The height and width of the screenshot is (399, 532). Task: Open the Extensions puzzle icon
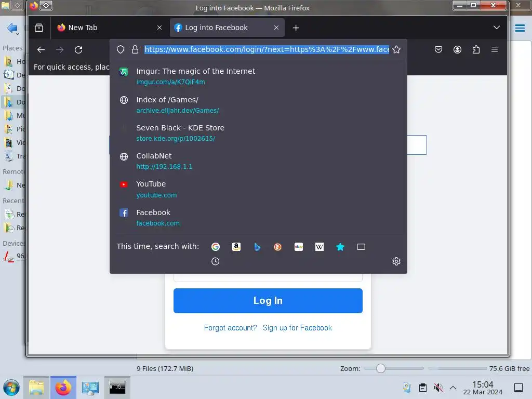pyautogui.click(x=476, y=49)
